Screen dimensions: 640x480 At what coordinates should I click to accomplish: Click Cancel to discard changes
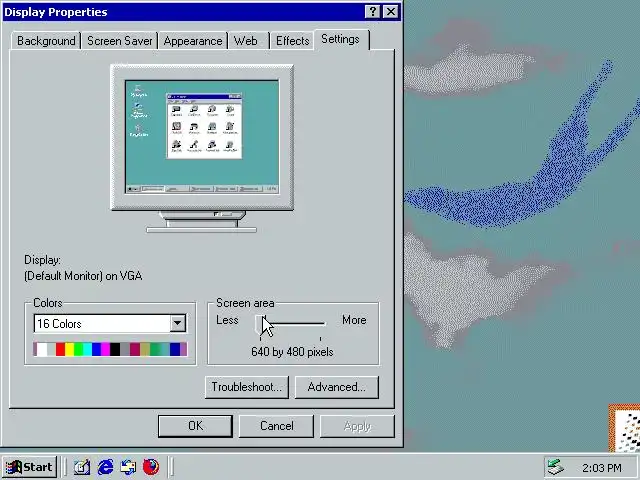(276, 426)
